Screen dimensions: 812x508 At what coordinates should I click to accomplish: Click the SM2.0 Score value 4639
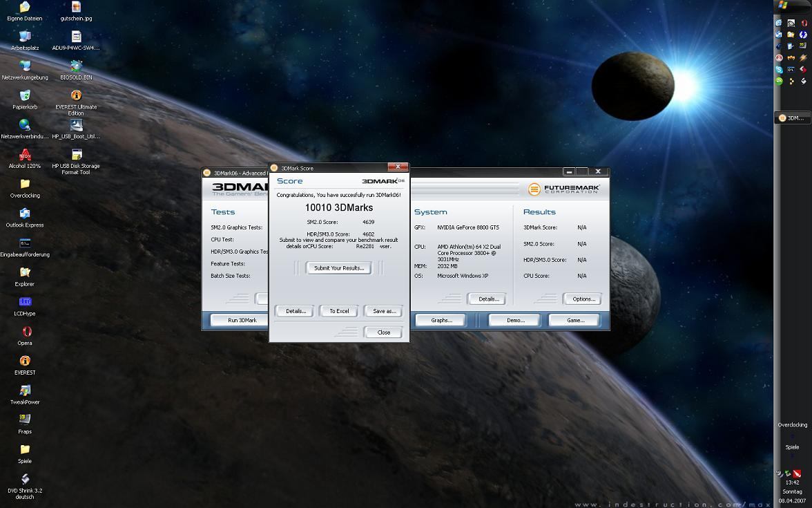pos(368,222)
